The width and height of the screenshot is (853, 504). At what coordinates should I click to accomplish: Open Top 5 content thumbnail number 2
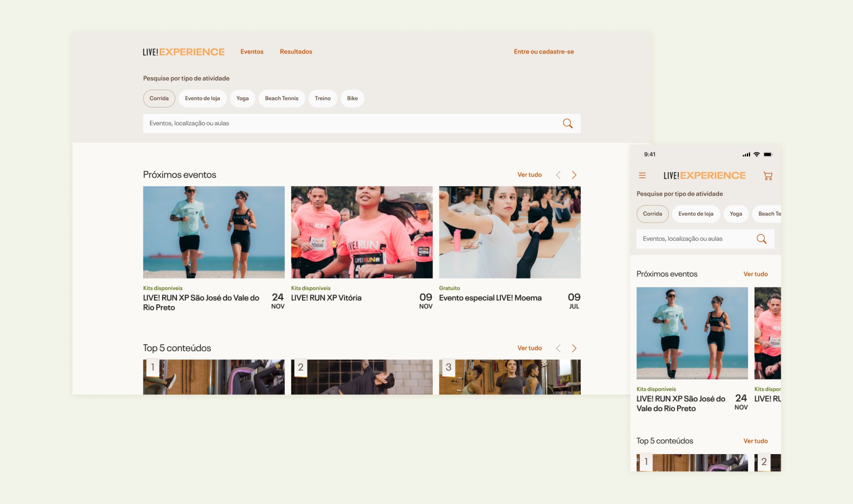(x=362, y=377)
